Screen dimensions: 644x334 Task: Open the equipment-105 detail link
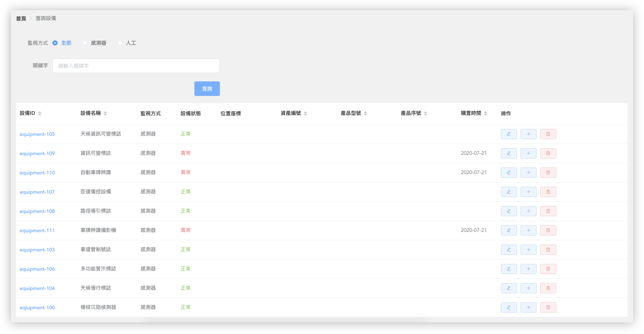[37, 134]
